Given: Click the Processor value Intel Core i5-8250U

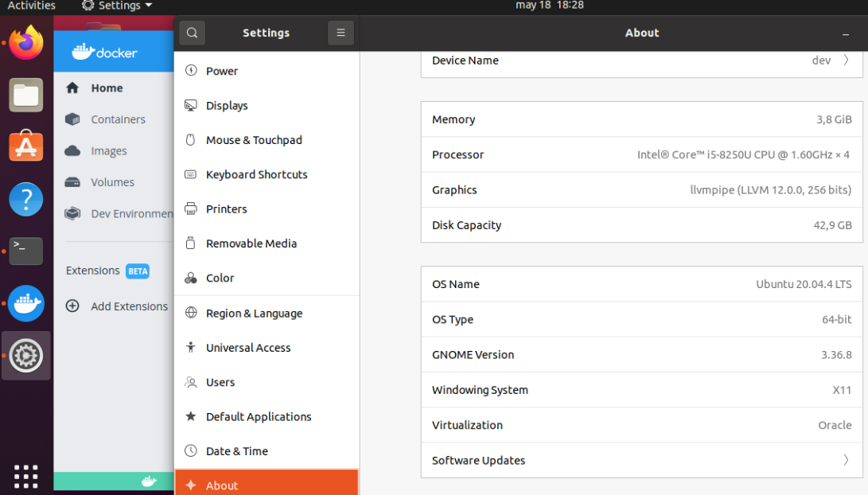Looking at the screenshot, I should pos(743,154).
